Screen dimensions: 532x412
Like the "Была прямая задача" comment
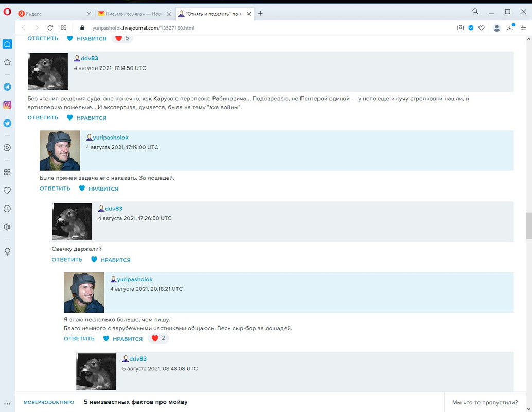pyautogui.click(x=99, y=188)
